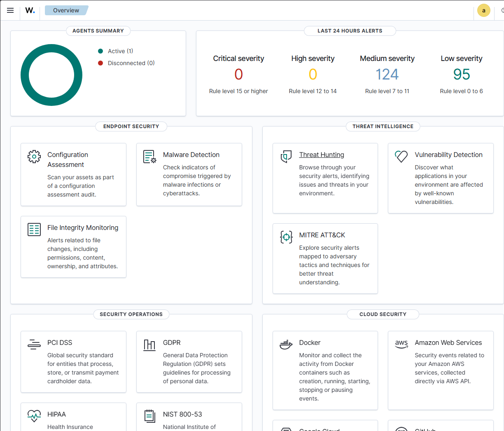Click the Threat Hunting shield icon

[286, 157]
